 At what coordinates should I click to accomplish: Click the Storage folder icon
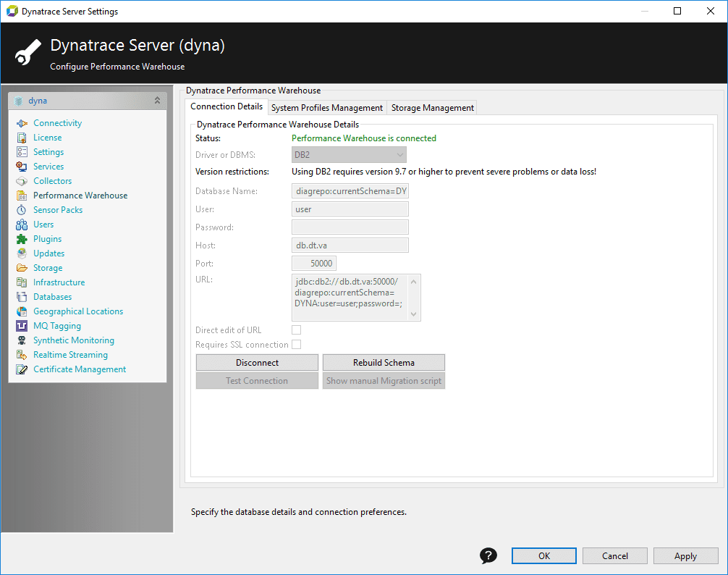click(x=22, y=268)
